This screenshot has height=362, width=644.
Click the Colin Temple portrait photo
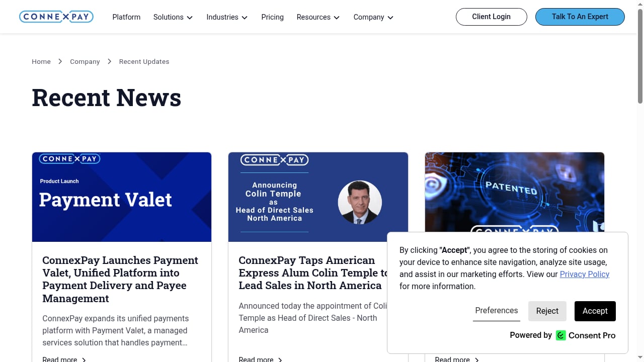(360, 202)
